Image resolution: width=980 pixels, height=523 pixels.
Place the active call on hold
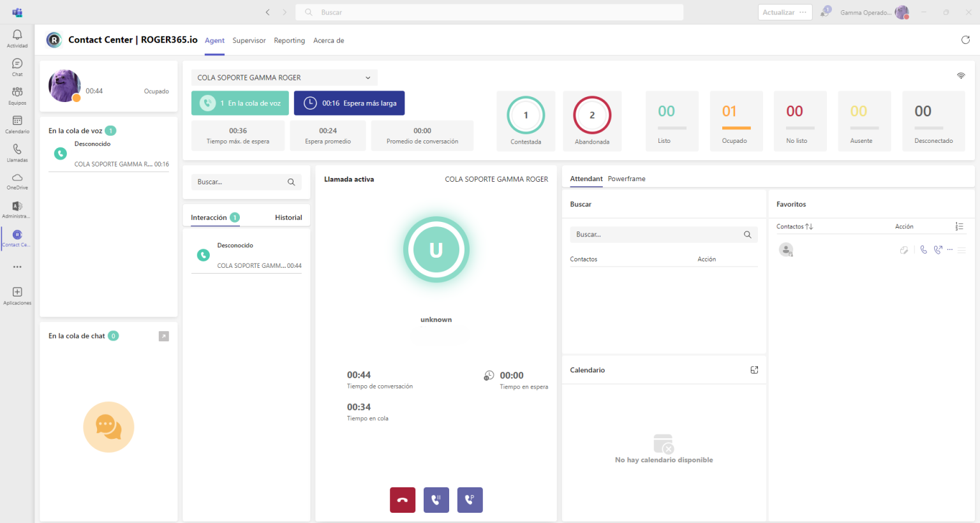436,500
